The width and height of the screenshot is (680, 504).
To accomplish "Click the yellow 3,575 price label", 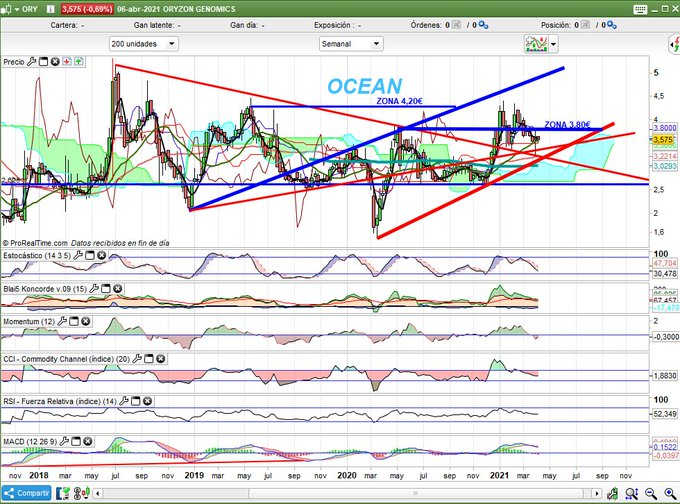I will (664, 140).
